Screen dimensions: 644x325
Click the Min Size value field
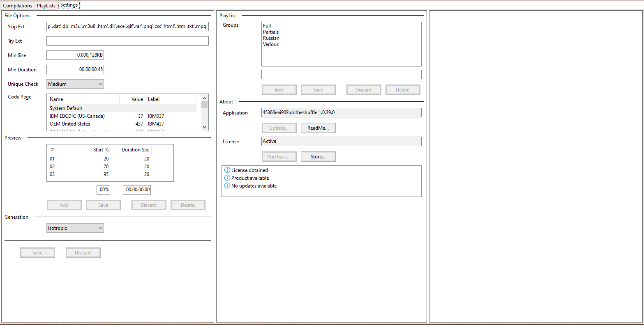(75, 55)
